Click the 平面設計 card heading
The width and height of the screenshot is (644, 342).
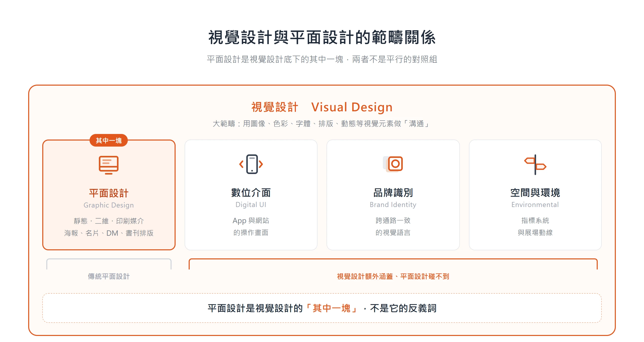coord(109,193)
